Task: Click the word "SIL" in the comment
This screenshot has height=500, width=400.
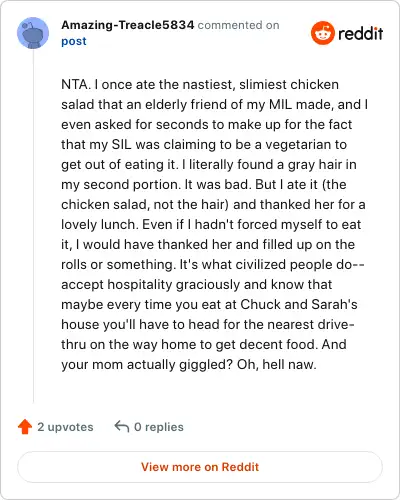Action: coord(122,144)
